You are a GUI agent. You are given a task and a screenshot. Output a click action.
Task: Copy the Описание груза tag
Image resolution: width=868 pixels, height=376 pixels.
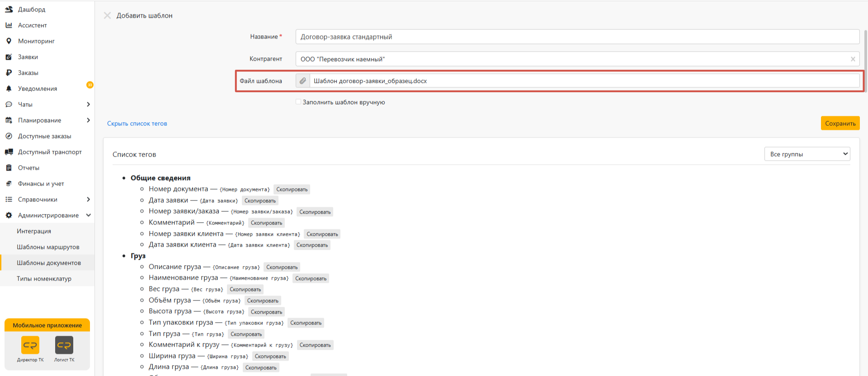[282, 267]
